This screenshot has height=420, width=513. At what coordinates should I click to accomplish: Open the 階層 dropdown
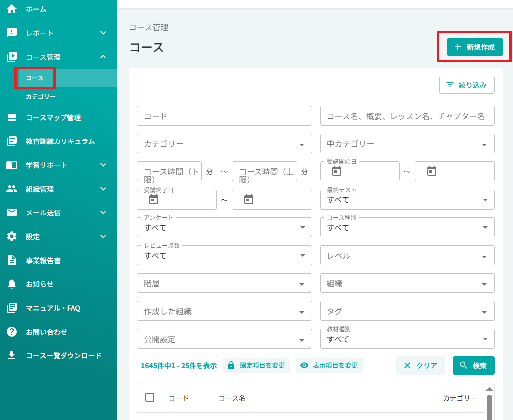(224, 283)
